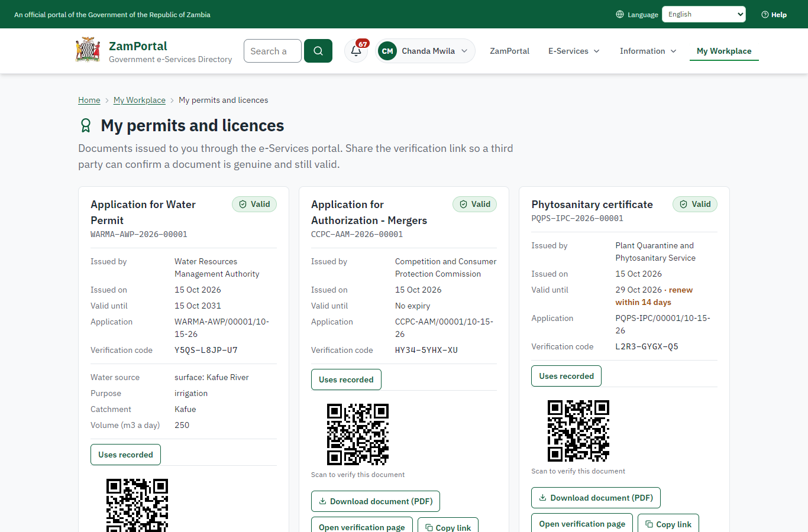Click QR code on Mergers authorization card
This screenshot has width=808, height=532.
point(358,434)
